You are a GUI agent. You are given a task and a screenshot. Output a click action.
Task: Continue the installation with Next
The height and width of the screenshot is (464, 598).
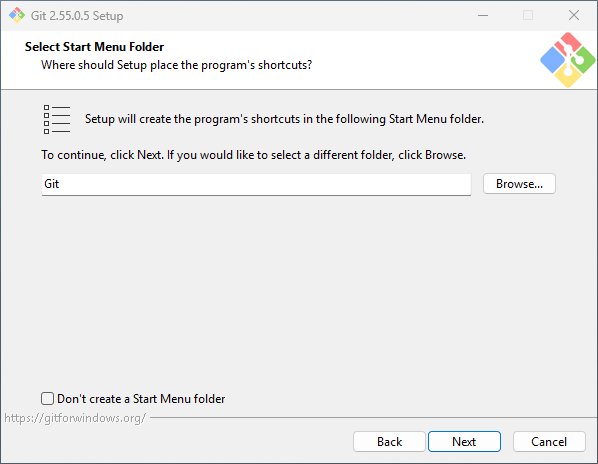[464, 442]
